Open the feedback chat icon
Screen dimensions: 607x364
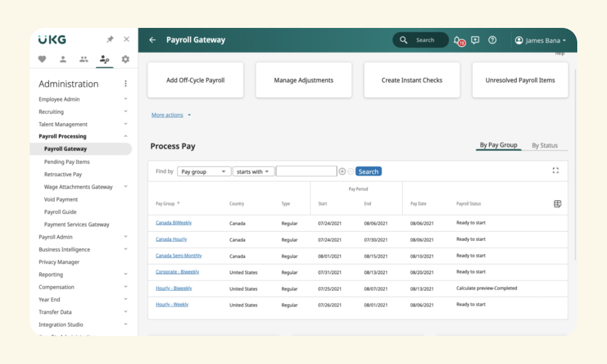pyautogui.click(x=475, y=40)
